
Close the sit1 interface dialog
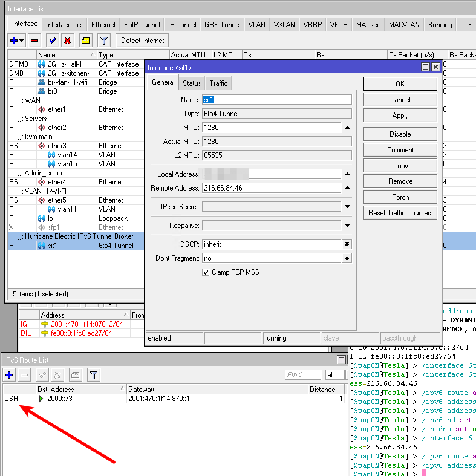436,67
